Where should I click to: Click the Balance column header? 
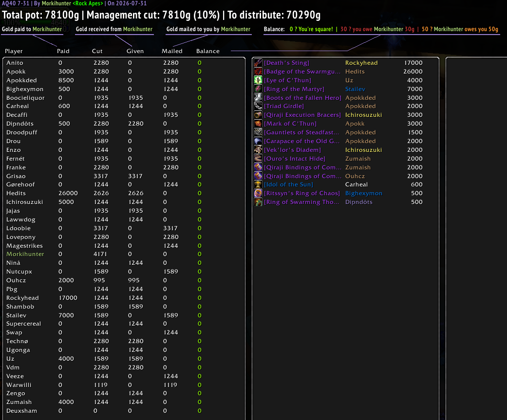click(208, 51)
